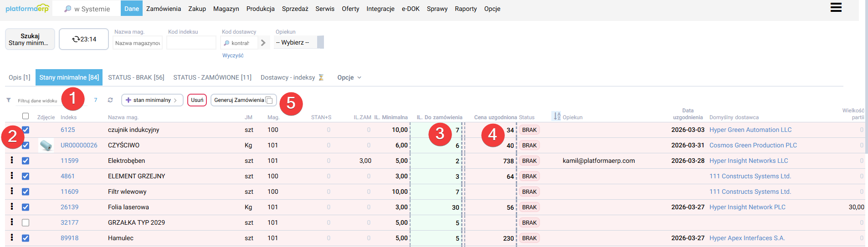Click the funnel filter icon

(9, 100)
